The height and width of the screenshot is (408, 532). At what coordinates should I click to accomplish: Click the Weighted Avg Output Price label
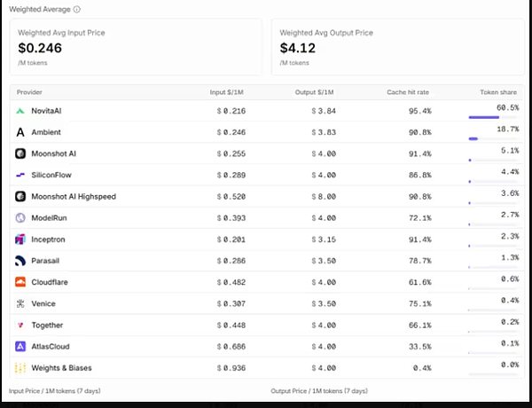(x=326, y=33)
